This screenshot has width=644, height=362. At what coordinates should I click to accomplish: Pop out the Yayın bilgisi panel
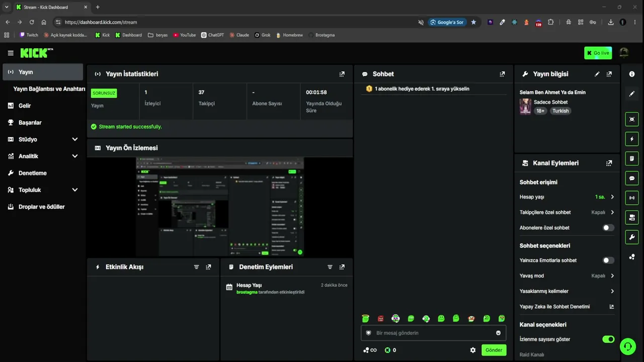pos(609,74)
